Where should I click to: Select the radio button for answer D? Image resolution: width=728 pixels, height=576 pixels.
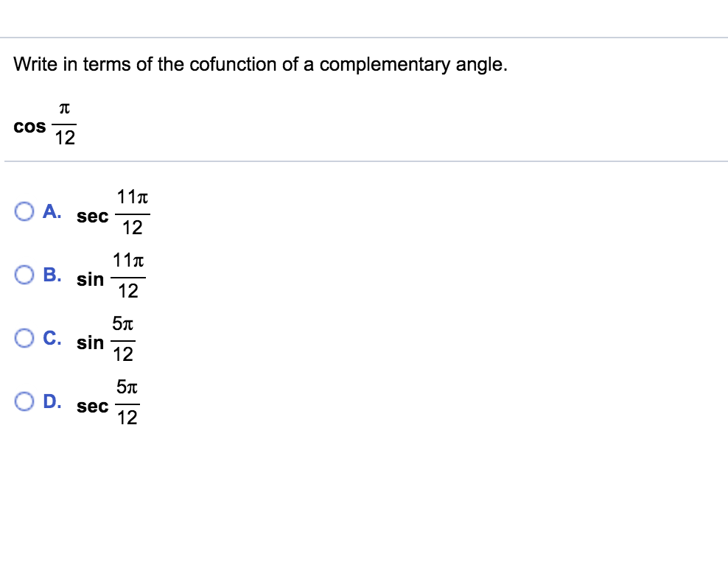pyautogui.click(x=24, y=401)
